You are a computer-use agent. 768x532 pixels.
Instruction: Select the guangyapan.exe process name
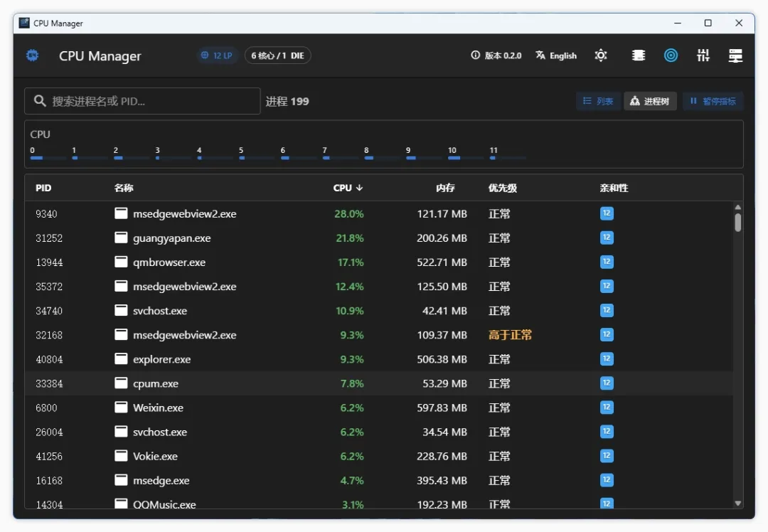click(x=171, y=238)
